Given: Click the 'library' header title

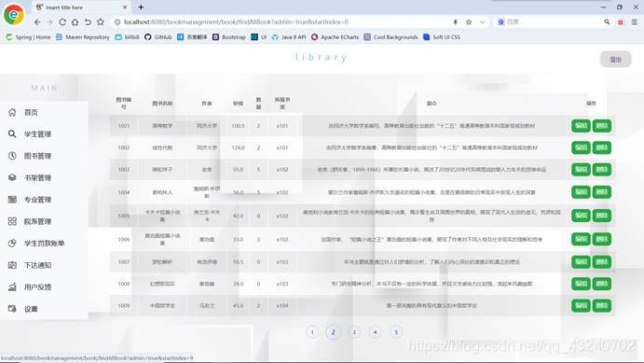Looking at the screenshot, I should [x=322, y=57].
